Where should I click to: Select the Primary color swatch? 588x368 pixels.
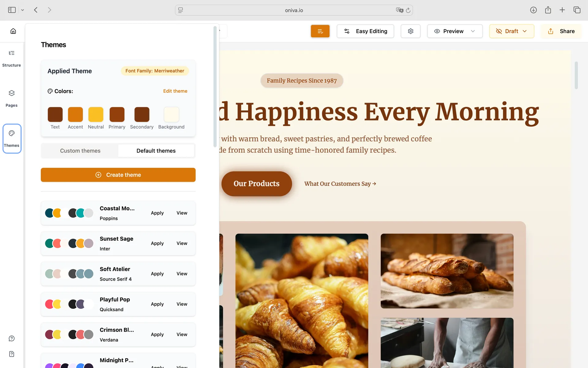[x=117, y=114]
